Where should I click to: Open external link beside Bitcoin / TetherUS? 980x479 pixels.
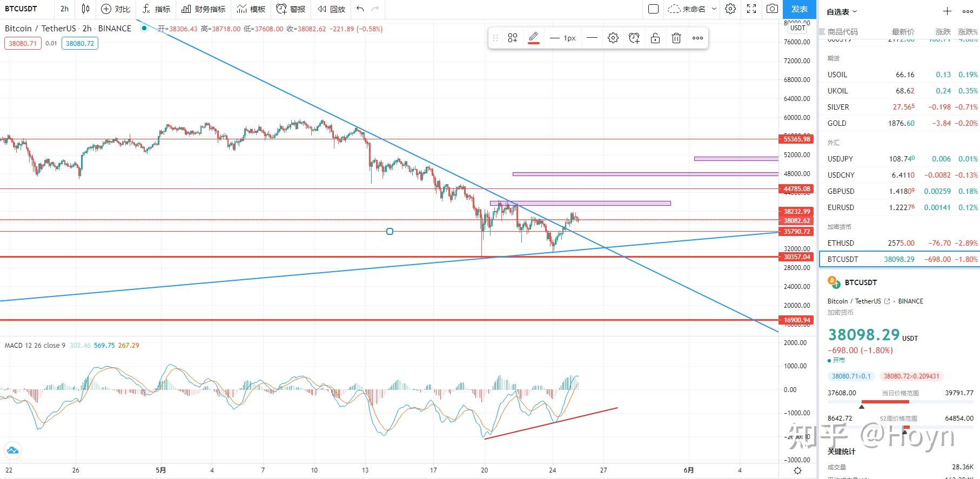click(x=887, y=301)
